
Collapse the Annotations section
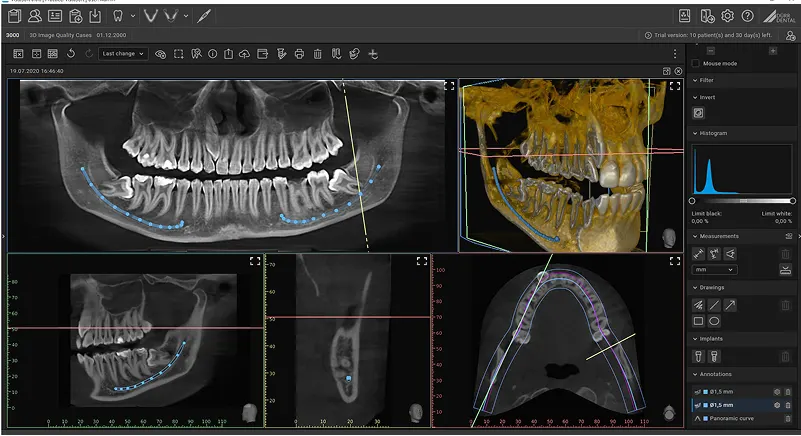(x=695, y=374)
